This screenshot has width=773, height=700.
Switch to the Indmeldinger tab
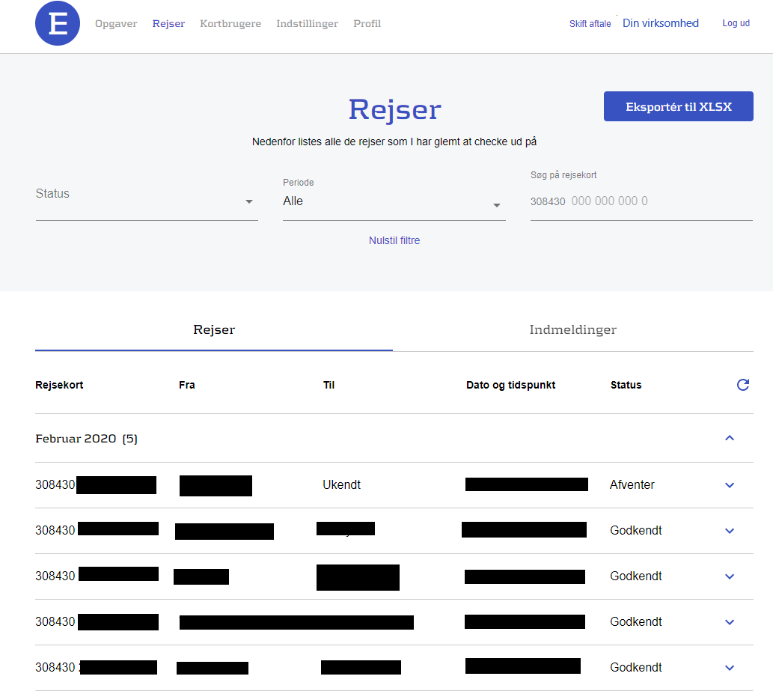point(572,330)
